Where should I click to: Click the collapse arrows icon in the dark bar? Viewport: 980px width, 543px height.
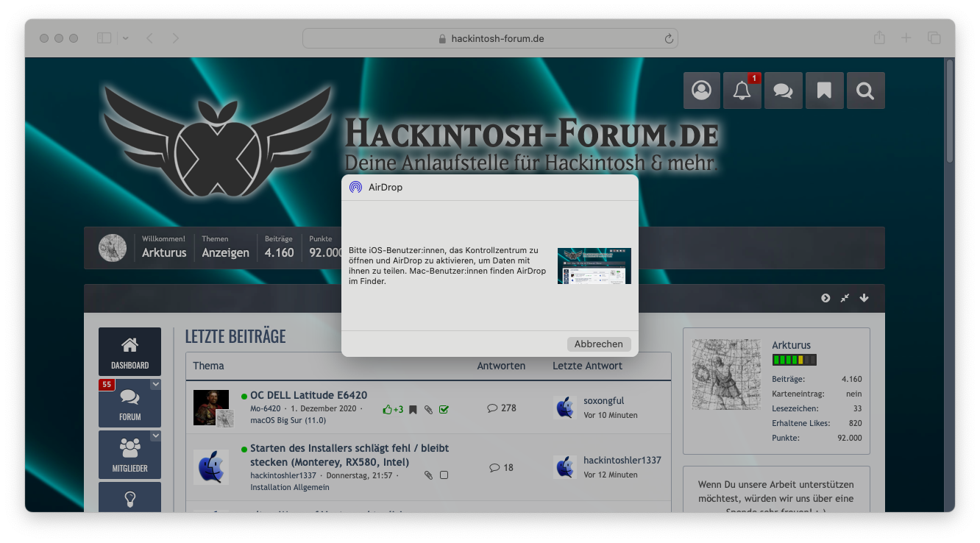(x=845, y=298)
